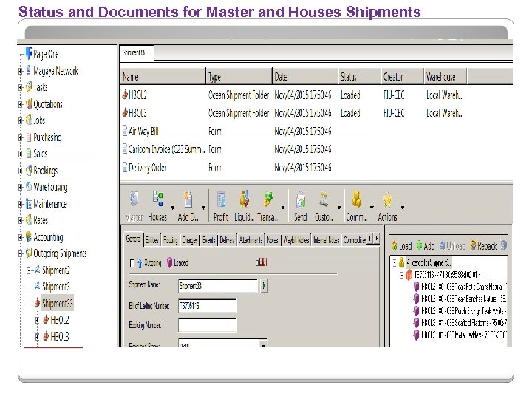Click the Shipment Name input field

[217, 286]
